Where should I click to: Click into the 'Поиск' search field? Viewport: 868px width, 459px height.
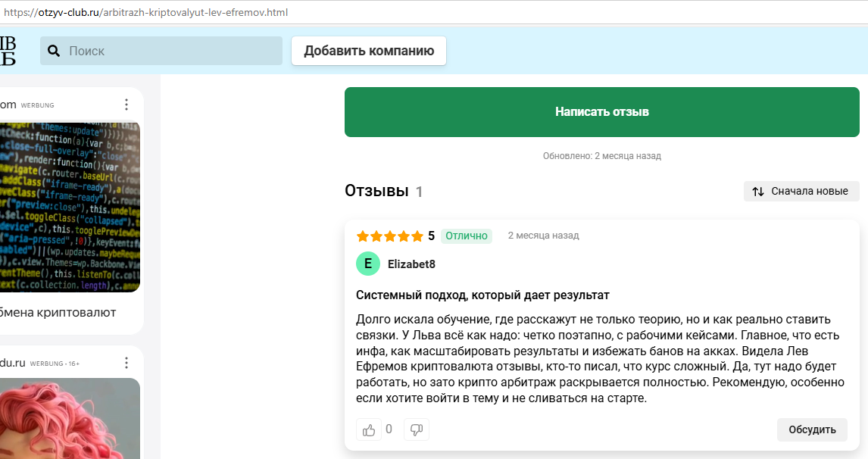coord(170,51)
